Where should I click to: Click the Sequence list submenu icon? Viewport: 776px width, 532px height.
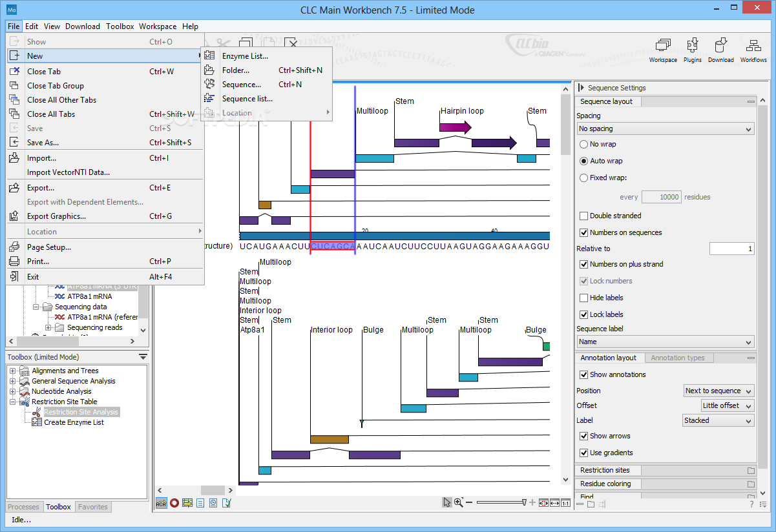209,99
